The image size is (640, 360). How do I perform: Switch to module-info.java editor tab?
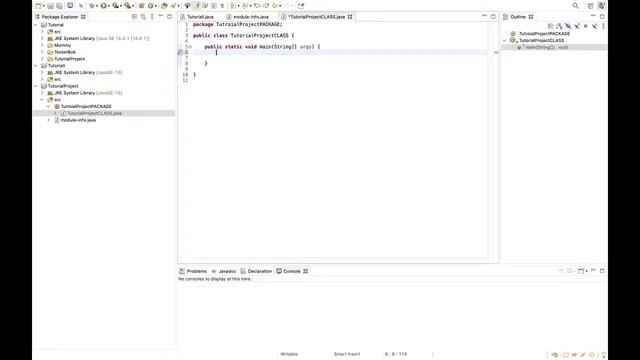click(x=248, y=17)
